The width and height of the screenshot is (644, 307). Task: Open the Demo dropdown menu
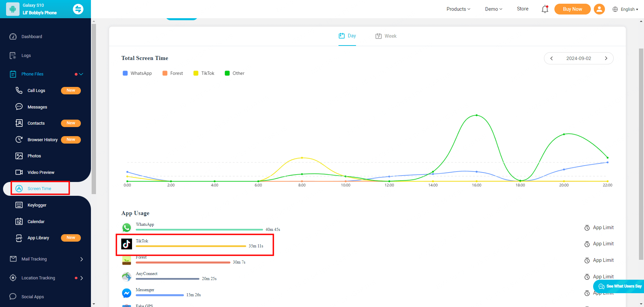click(x=493, y=9)
